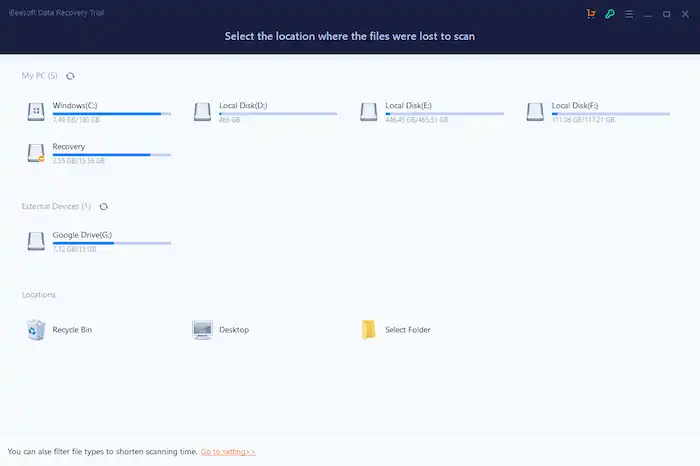Image resolution: width=700 pixels, height=466 pixels.
Task: Select the Google Drive(G:) device icon
Action: click(36, 240)
